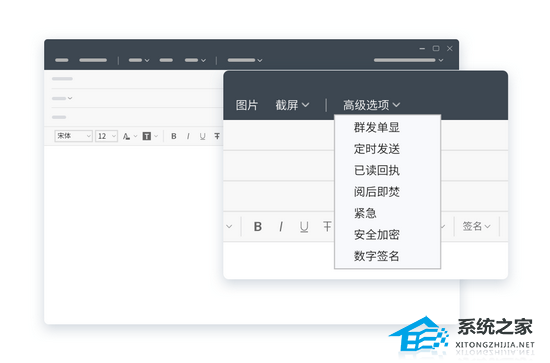Expand the 截屏 screenshot dropdown
Viewport: 550px width, 363px height.
(292, 105)
